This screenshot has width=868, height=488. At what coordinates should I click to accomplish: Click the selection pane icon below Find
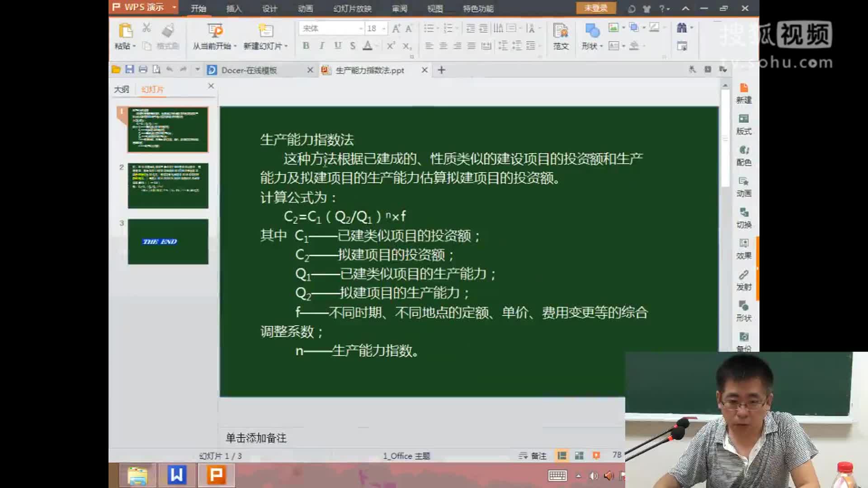point(682,46)
